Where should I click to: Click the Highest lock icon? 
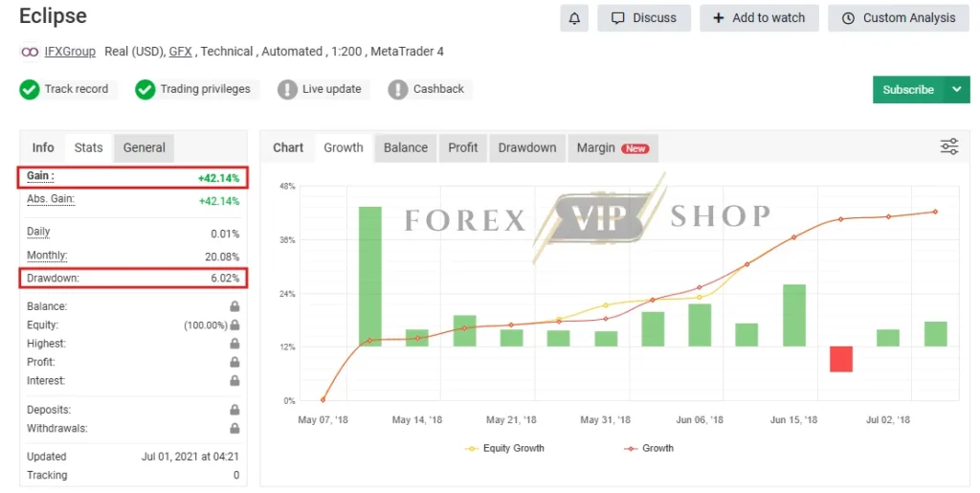[x=234, y=343]
